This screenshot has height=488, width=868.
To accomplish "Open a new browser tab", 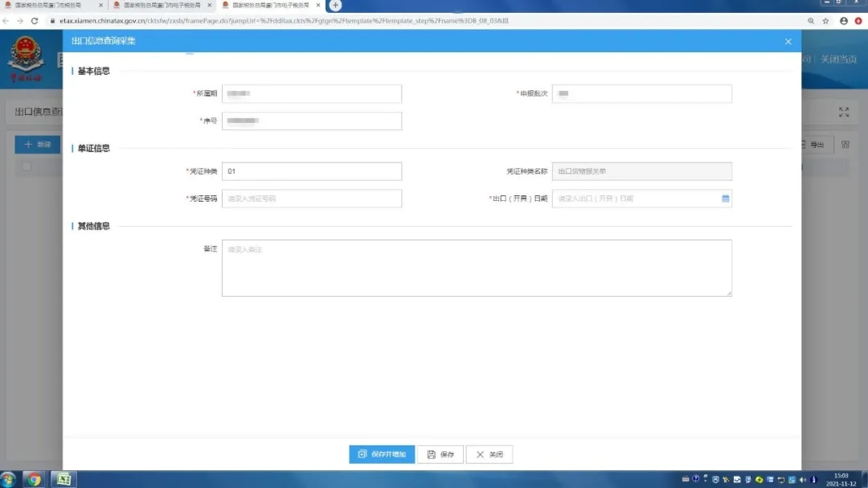I will pos(336,6).
